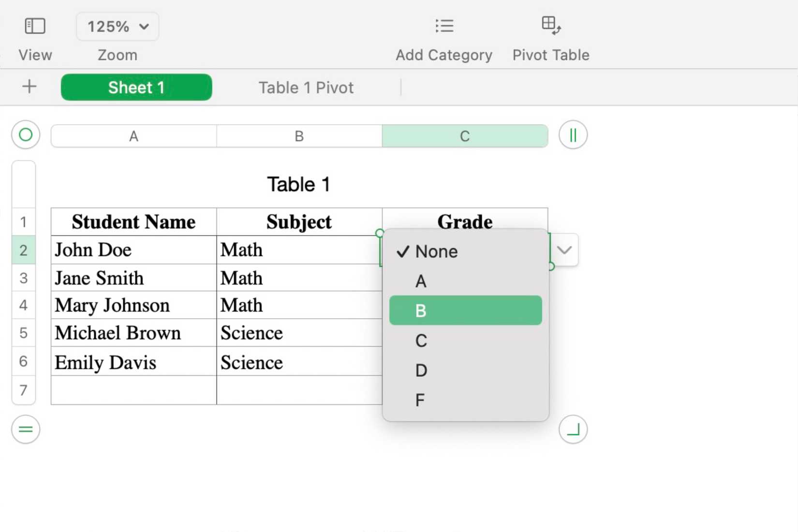
Task: Click the add column handle
Action: [x=573, y=135]
